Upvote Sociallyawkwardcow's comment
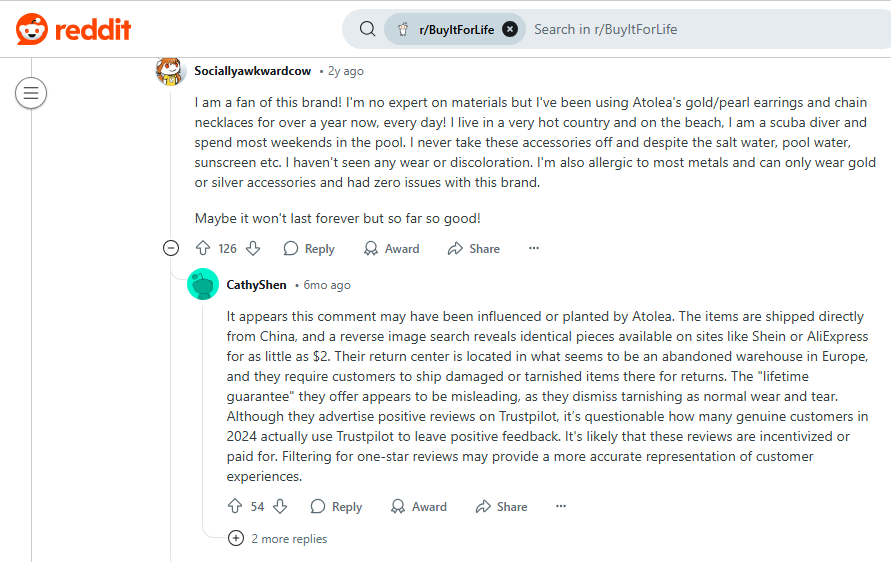The image size is (891, 562). 203,248
